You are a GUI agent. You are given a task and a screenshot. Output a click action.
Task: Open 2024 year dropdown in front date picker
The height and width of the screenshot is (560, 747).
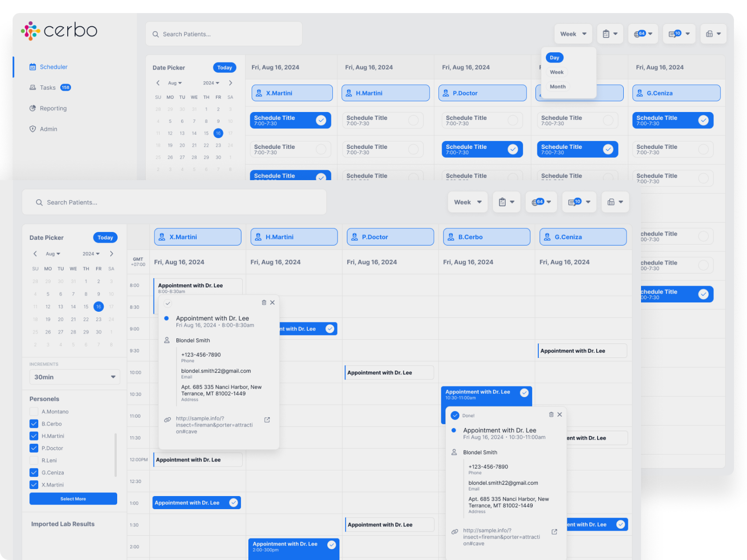point(91,254)
